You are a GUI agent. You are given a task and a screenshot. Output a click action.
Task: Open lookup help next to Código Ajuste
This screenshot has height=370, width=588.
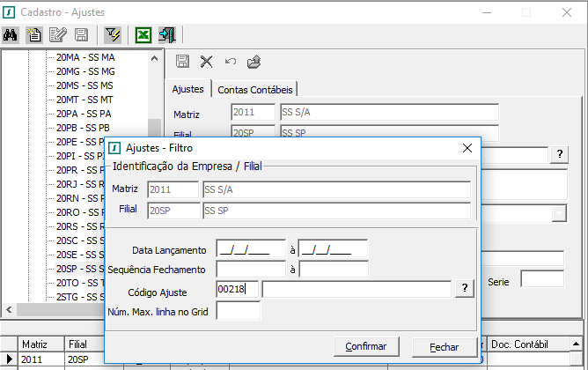[464, 289]
